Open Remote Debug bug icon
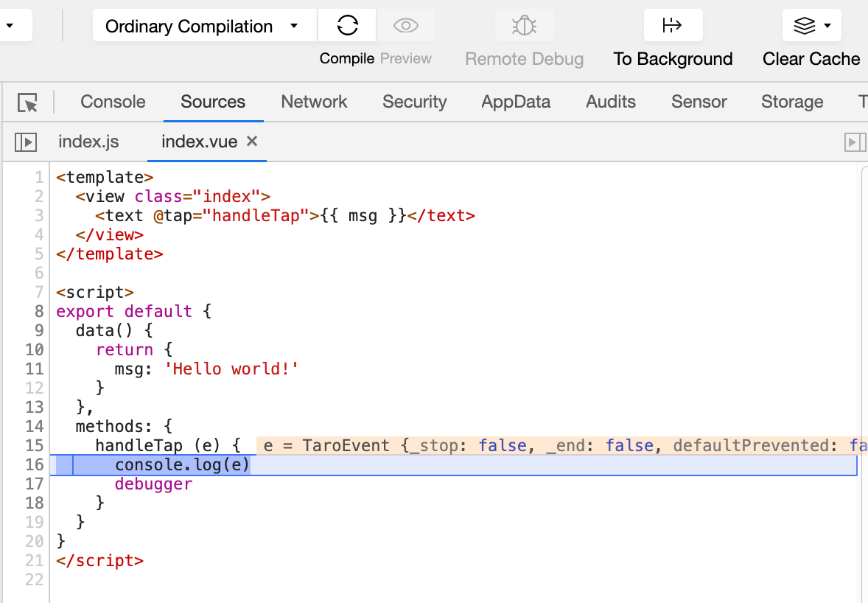Screen dimensions: 868x603 click(x=524, y=26)
